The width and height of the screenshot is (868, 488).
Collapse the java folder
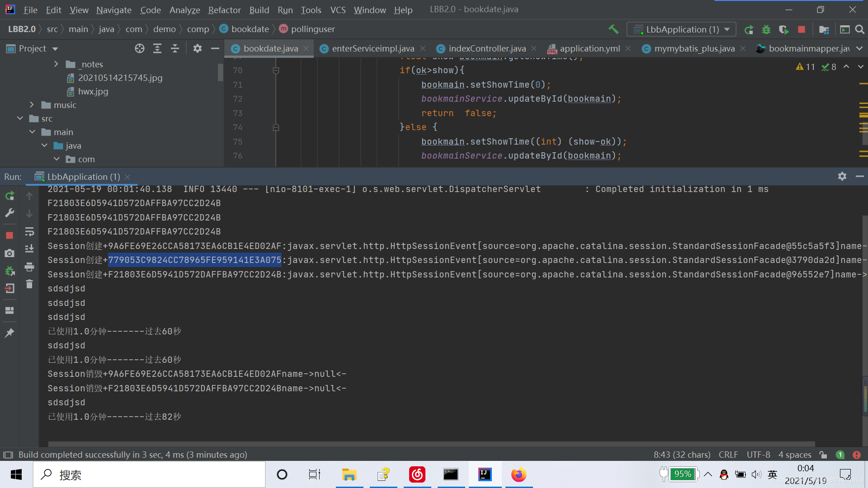coord(44,145)
